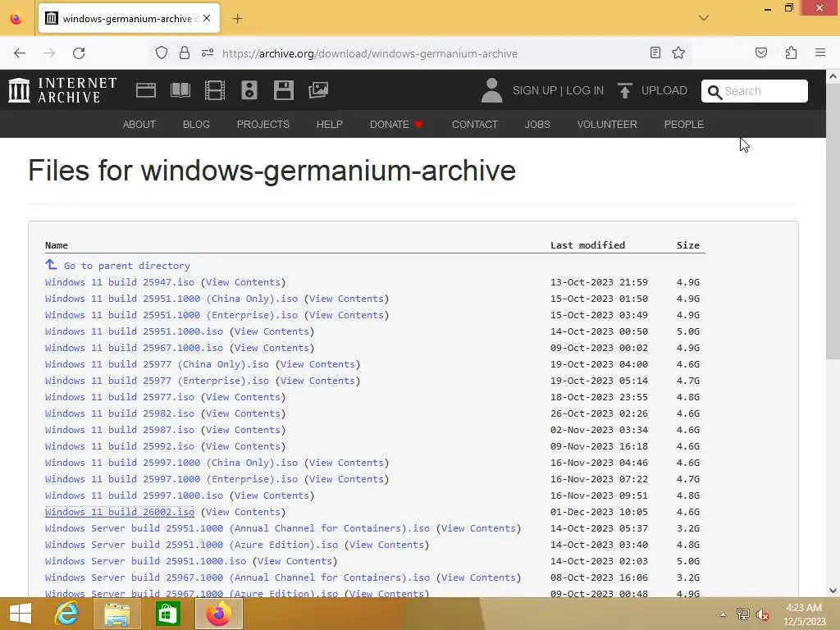Open the extensions puzzle icon

(791, 52)
